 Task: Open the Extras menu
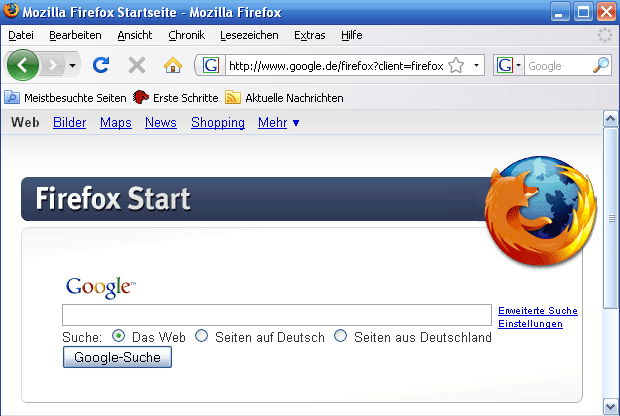pos(310,35)
